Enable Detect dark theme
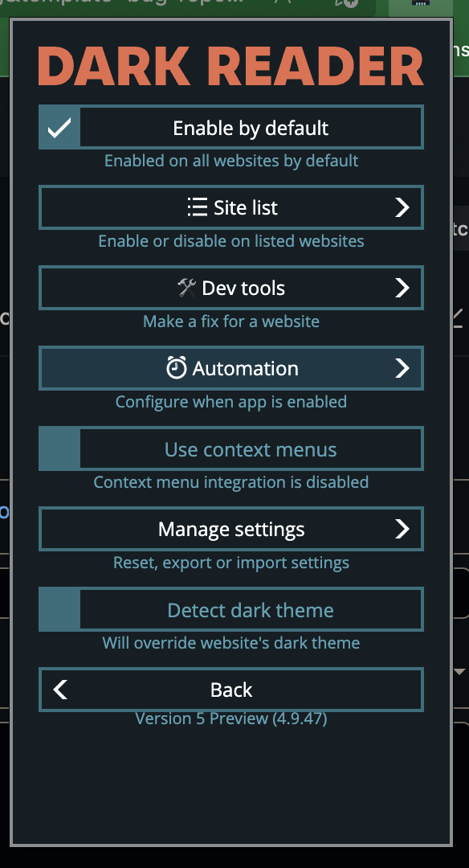This screenshot has width=469, height=868. (x=59, y=608)
